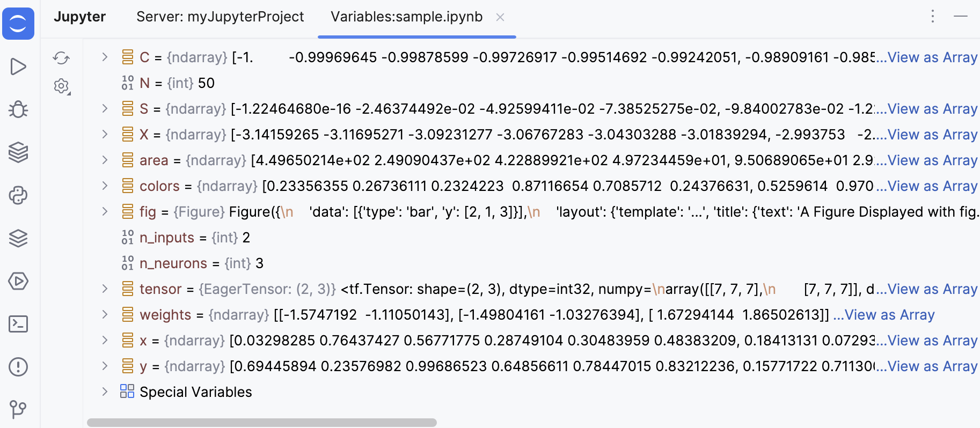Open the Terminal tool window icon

tap(18, 324)
